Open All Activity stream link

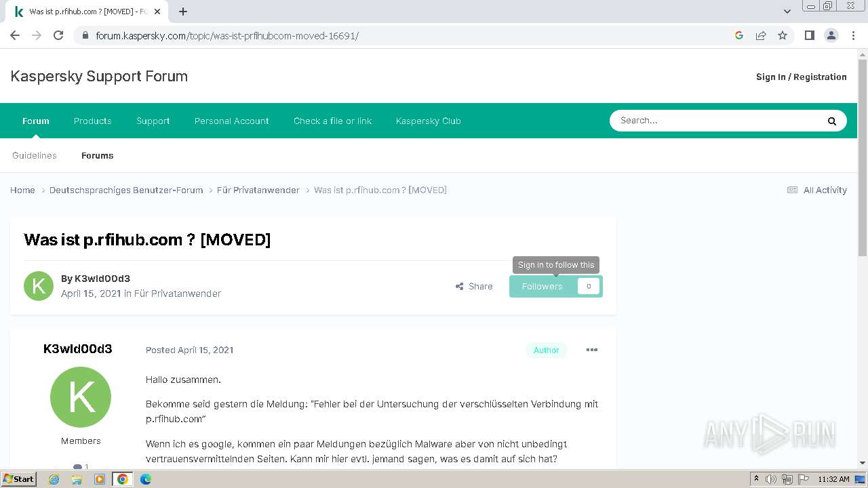point(817,190)
